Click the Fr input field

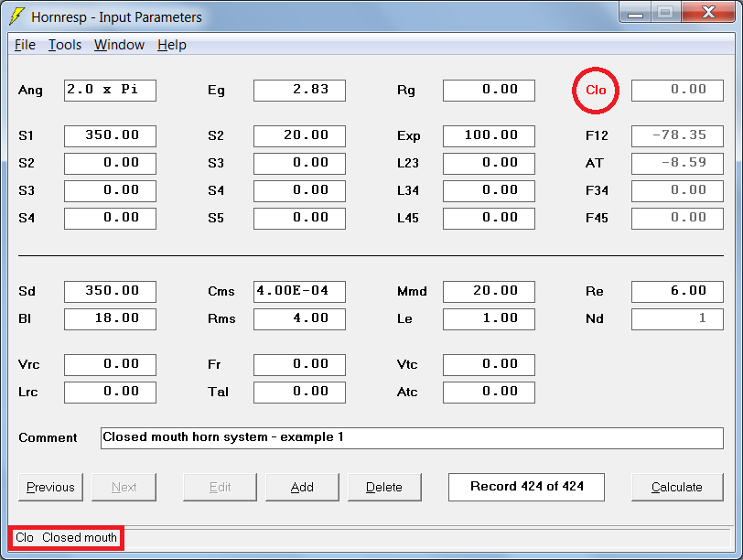point(299,365)
